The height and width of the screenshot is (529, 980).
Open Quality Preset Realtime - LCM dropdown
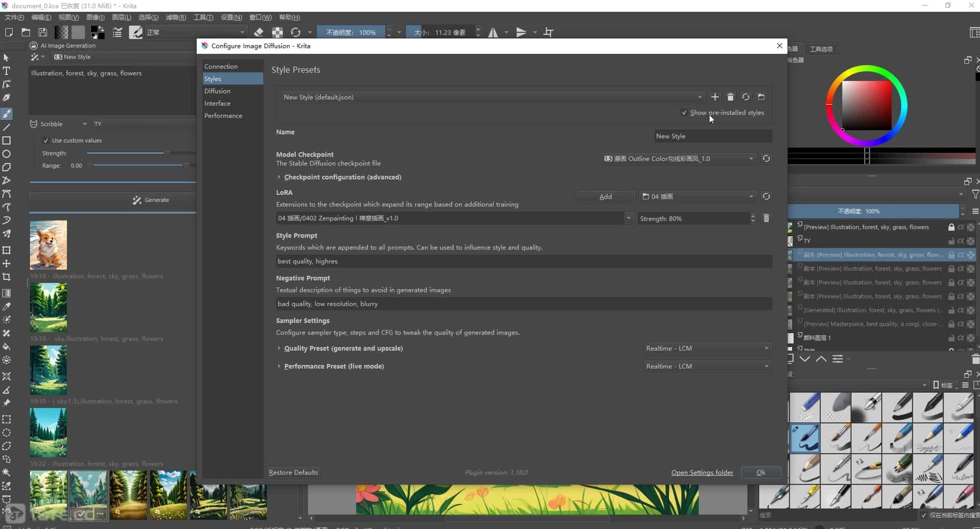(708, 348)
